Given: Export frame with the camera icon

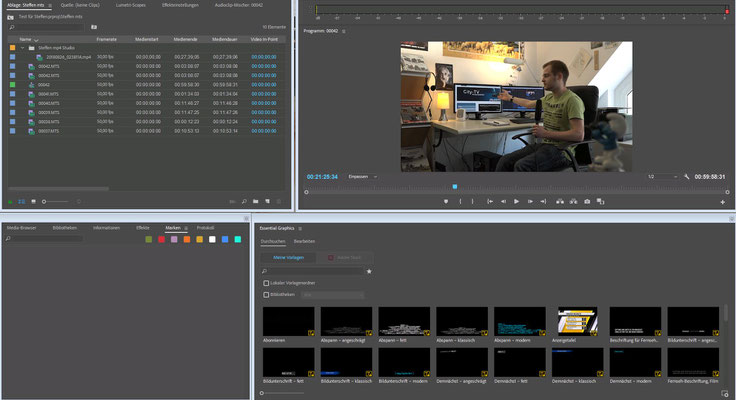Looking at the screenshot, I should pyautogui.click(x=587, y=201).
